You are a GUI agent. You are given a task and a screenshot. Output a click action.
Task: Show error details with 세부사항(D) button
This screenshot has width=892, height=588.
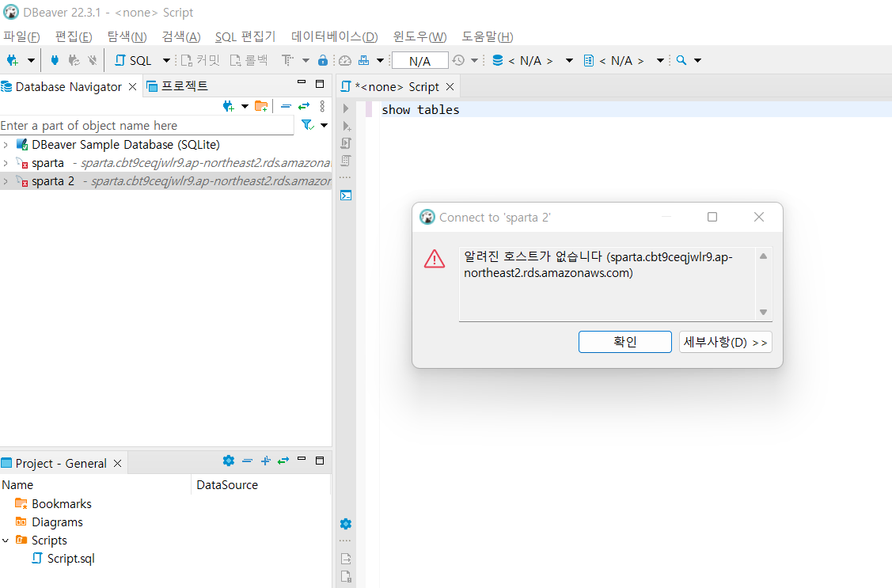coord(725,342)
